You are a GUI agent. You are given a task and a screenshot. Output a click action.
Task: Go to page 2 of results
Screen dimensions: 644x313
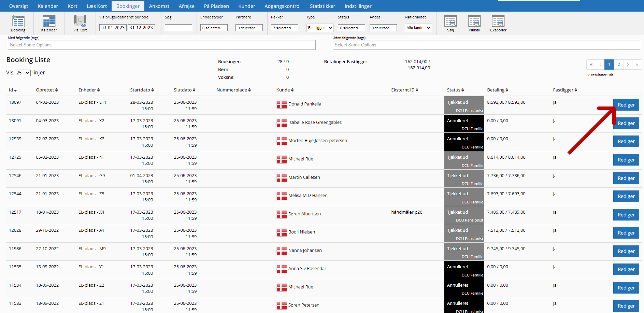[x=618, y=65]
